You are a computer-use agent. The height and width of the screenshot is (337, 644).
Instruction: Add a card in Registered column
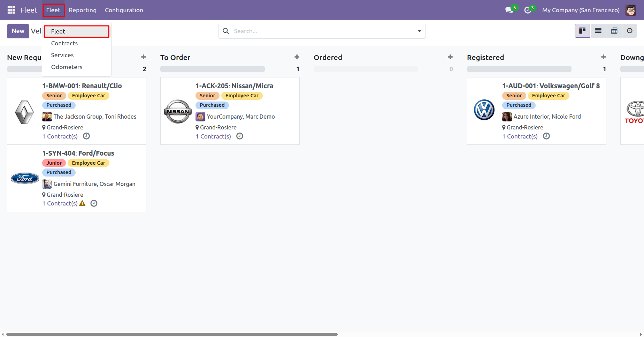(x=604, y=57)
